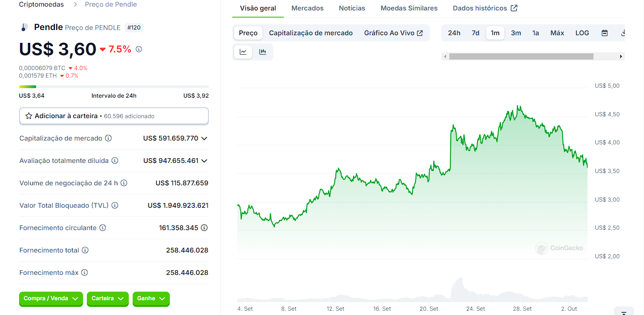Click the info icon next to Valor Total Bloqueado
The width and height of the screenshot is (644, 315).
114,205
